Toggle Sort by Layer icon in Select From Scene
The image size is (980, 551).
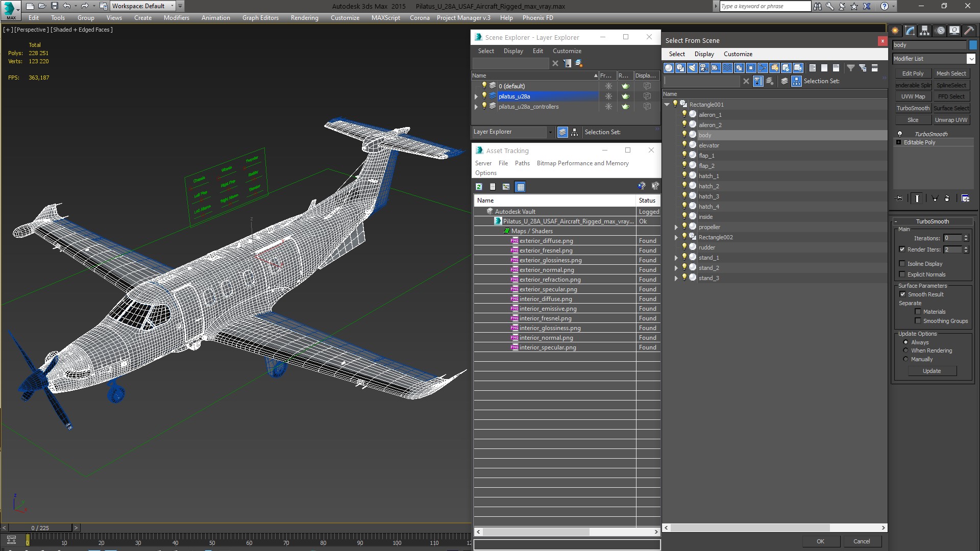pyautogui.click(x=785, y=81)
